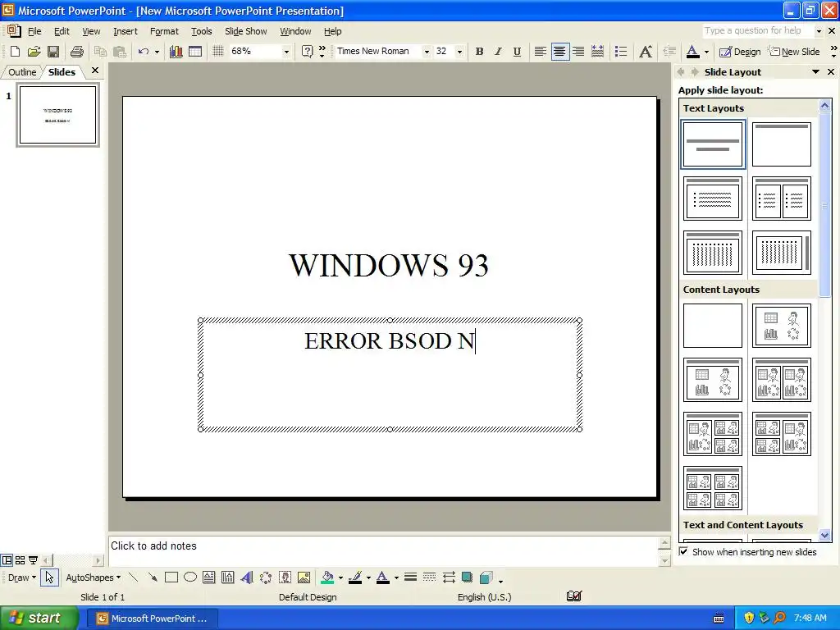The width and height of the screenshot is (840, 630).
Task: Click the Type a question for help box
Action: pos(757,30)
